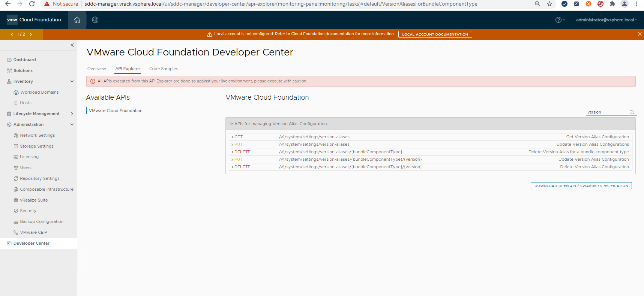Download Open API / Swagger Specification
The width and height of the screenshot is (644, 296).
[581, 186]
